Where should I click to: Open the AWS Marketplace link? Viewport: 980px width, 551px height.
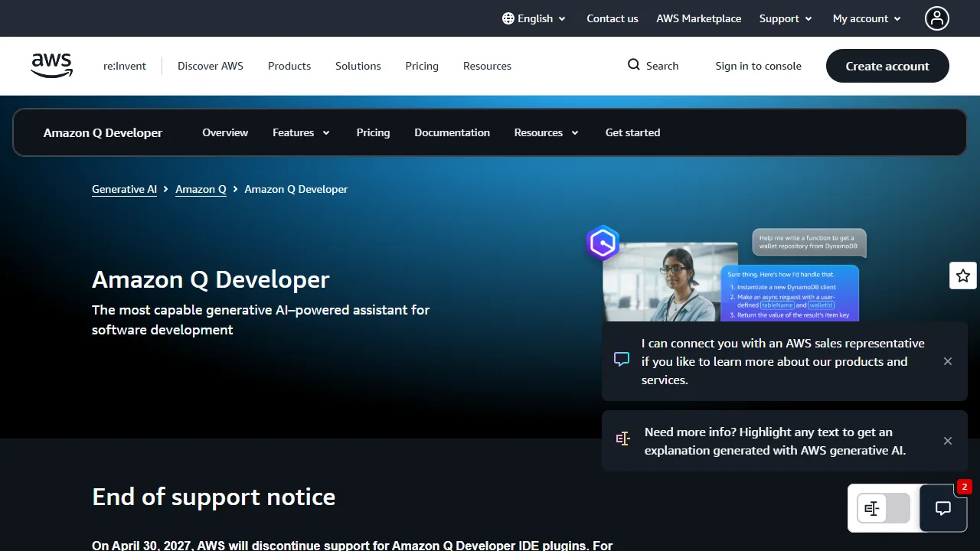(699, 18)
